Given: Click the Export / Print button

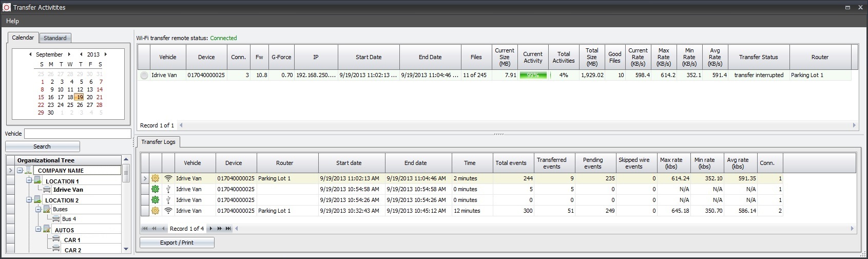Looking at the screenshot, I should click(177, 243).
